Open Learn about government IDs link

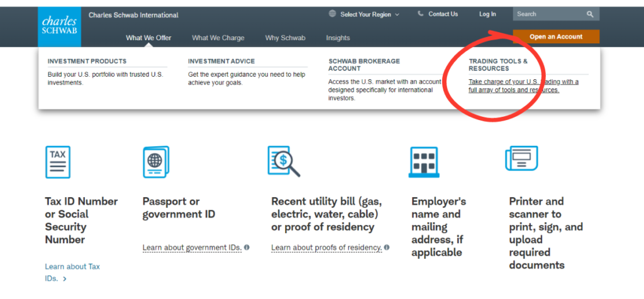[x=192, y=247]
